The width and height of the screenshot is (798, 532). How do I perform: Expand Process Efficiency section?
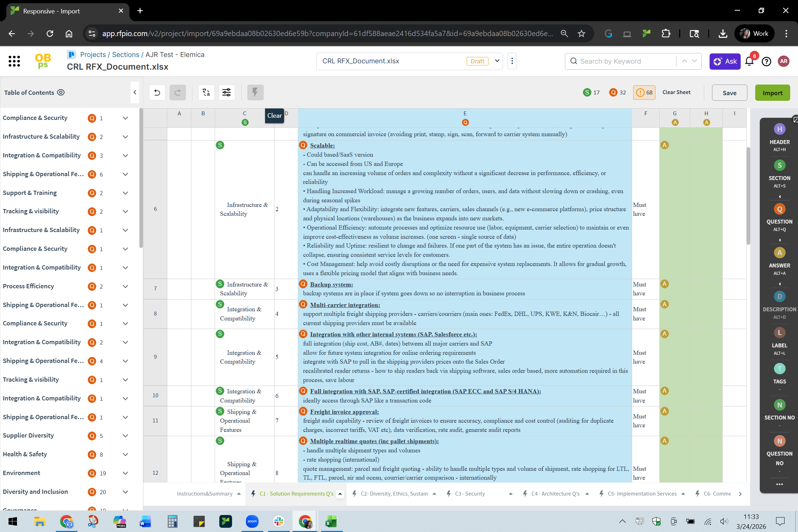[125, 287]
